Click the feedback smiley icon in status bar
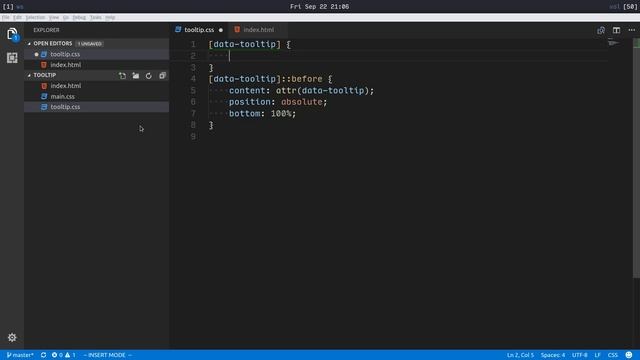Viewport: 640px width, 360px height. 629,355
